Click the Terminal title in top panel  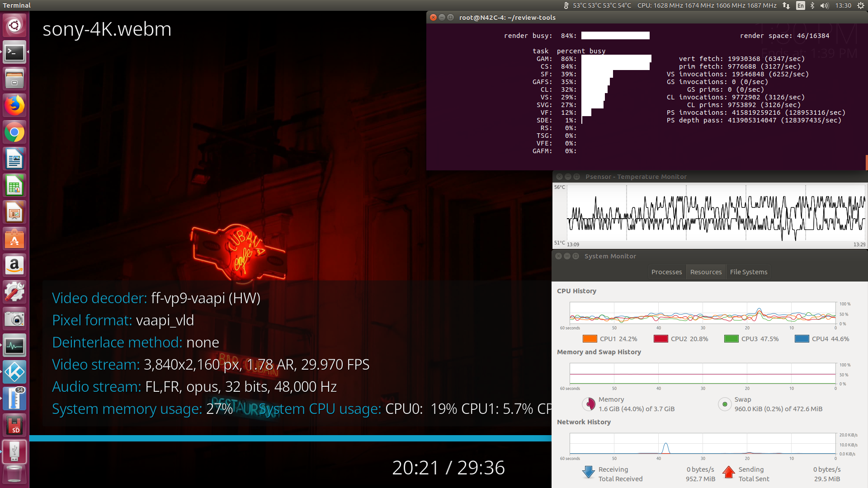[17, 5]
